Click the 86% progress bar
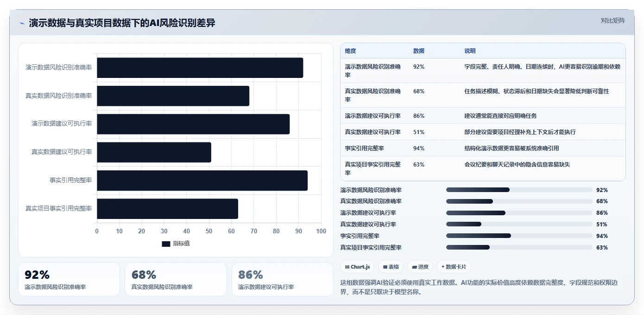The width and height of the screenshot is (644, 315). [x=519, y=213]
